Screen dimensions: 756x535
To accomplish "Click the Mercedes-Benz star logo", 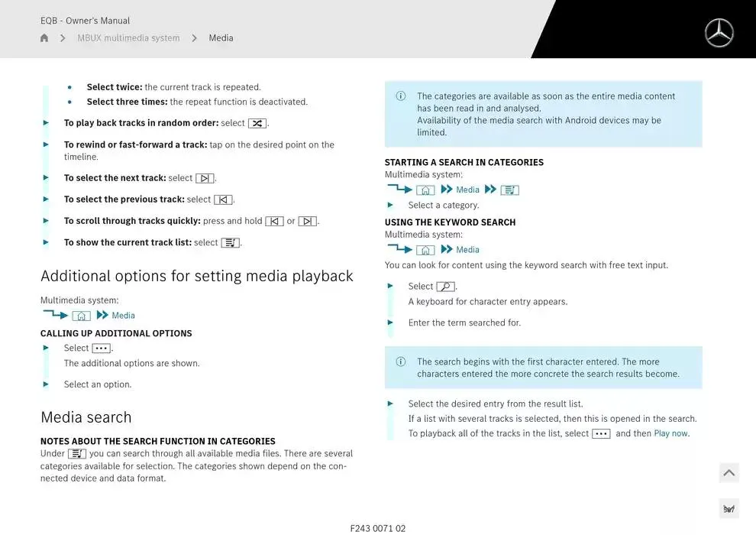I will [x=719, y=33].
